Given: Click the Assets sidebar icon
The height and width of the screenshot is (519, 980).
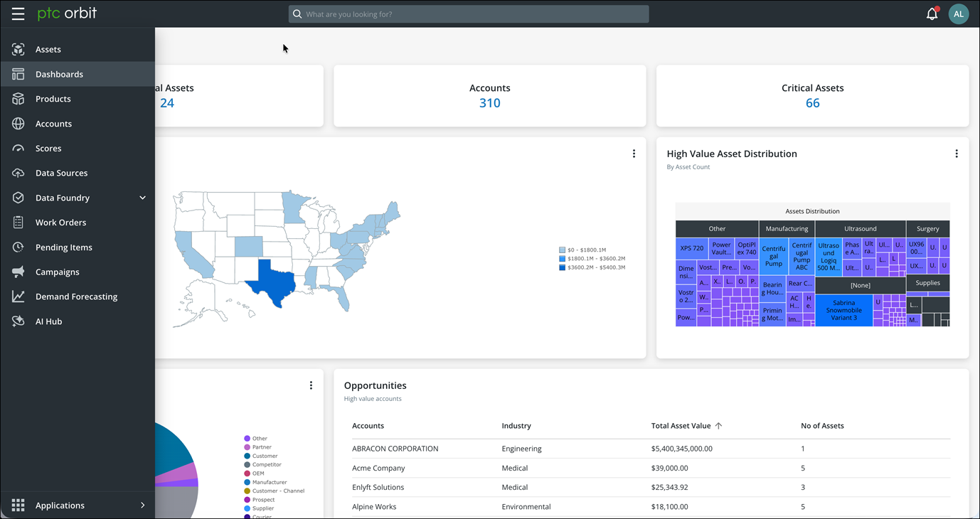Looking at the screenshot, I should [x=18, y=49].
